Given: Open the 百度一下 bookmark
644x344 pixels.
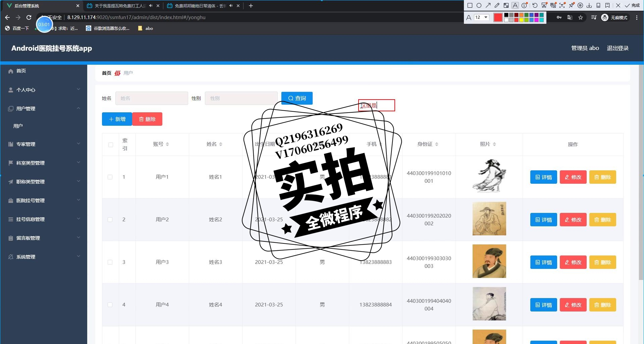Looking at the screenshot, I should coord(17,28).
